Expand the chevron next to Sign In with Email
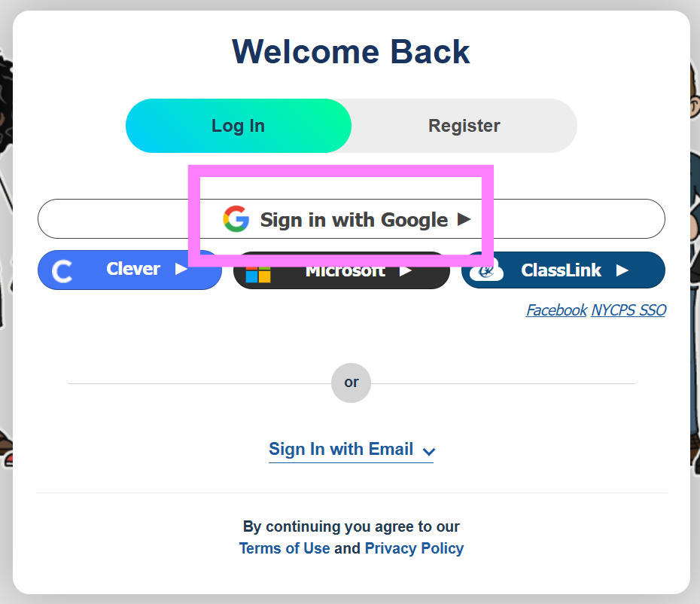Viewport: 700px width, 604px height. [x=429, y=451]
